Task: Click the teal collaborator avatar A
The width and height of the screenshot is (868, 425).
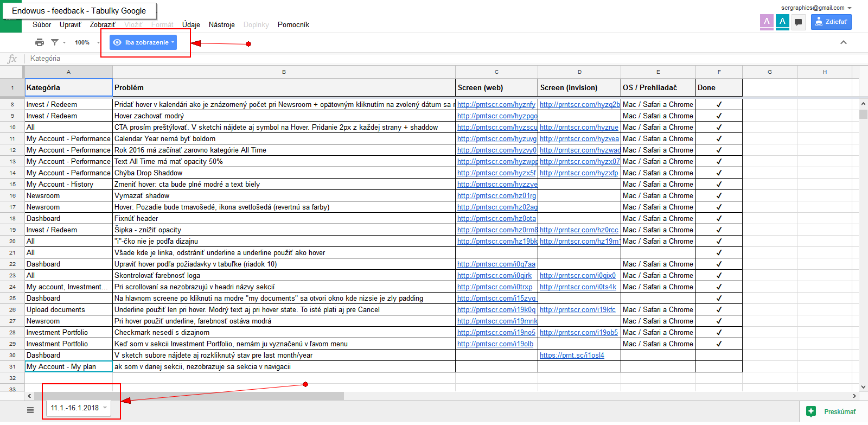Action: pos(782,22)
